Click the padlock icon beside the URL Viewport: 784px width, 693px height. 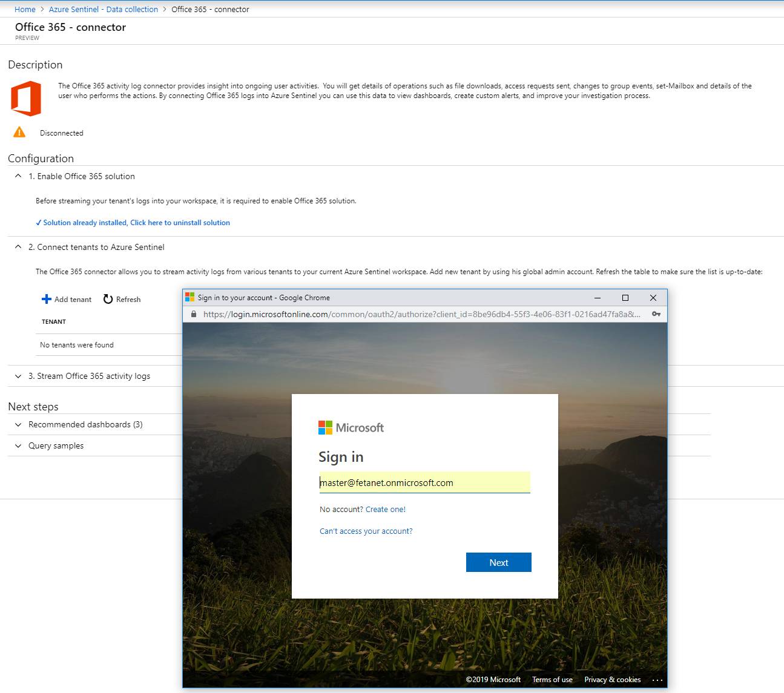pyautogui.click(x=194, y=314)
